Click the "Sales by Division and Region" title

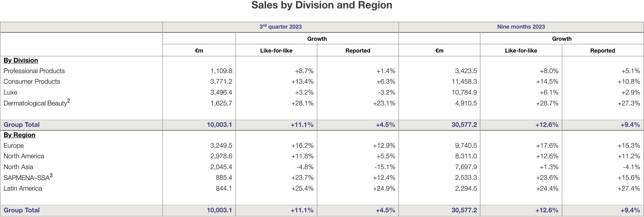click(x=322, y=5)
